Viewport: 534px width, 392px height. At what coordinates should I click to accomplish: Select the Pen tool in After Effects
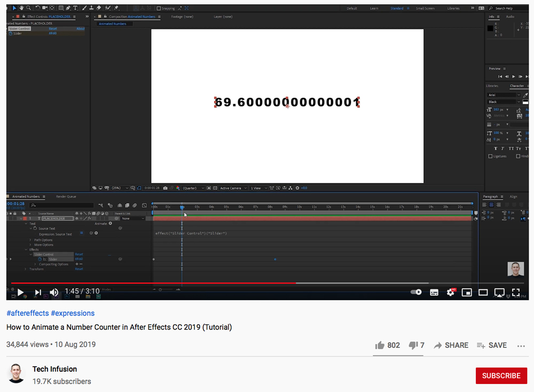68,8
